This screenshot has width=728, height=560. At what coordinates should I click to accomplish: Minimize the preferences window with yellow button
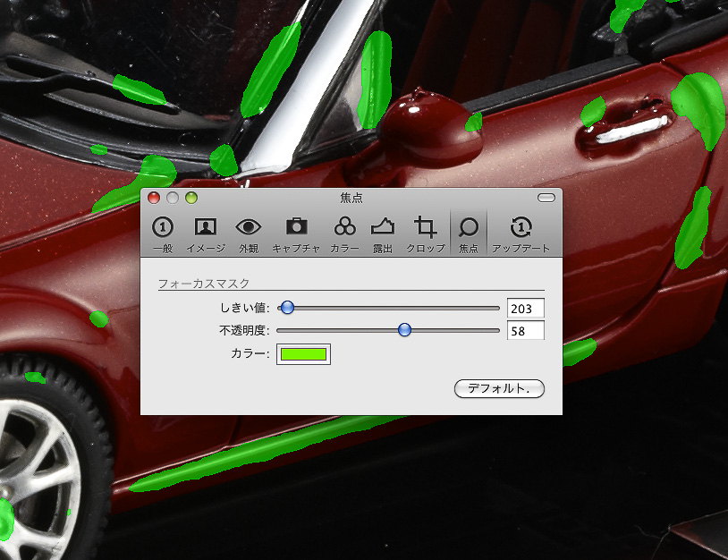click(x=173, y=198)
